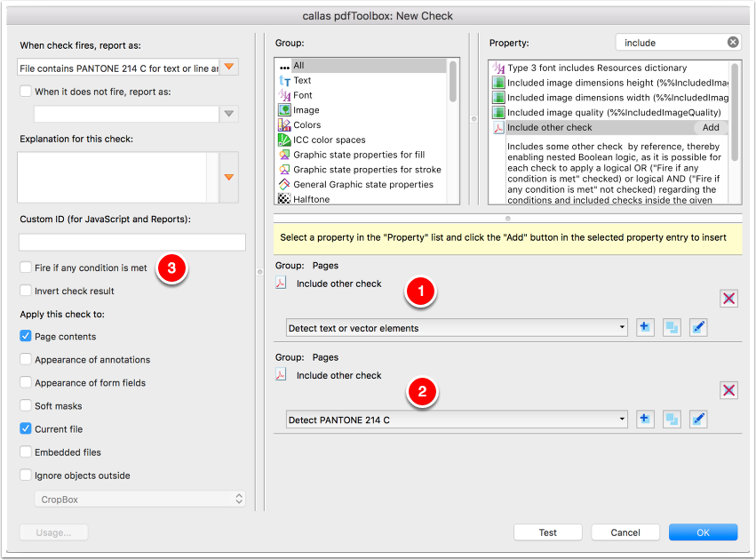Click the Image group icon

pos(284,110)
